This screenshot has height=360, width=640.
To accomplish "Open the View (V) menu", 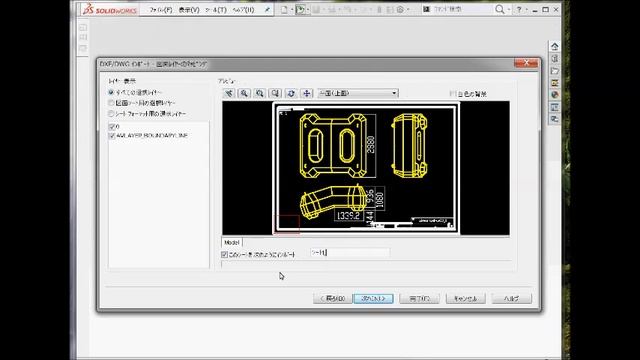I will [x=189, y=9].
